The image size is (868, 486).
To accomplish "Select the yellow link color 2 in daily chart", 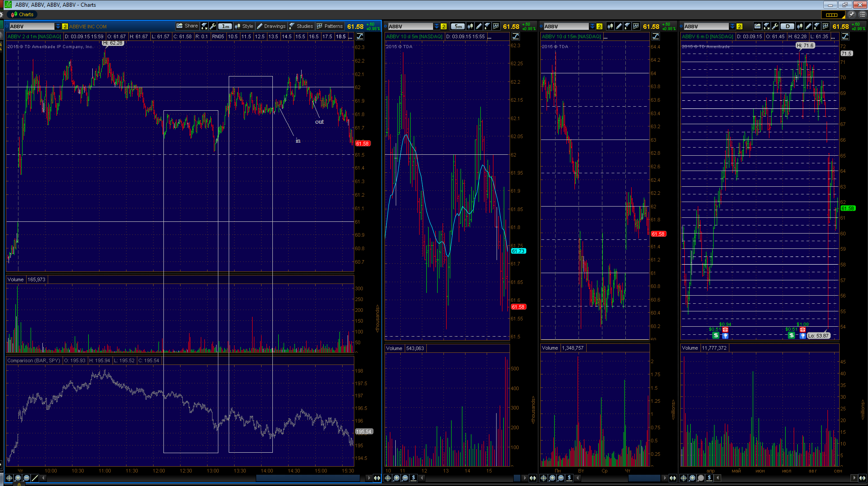I will click(739, 27).
